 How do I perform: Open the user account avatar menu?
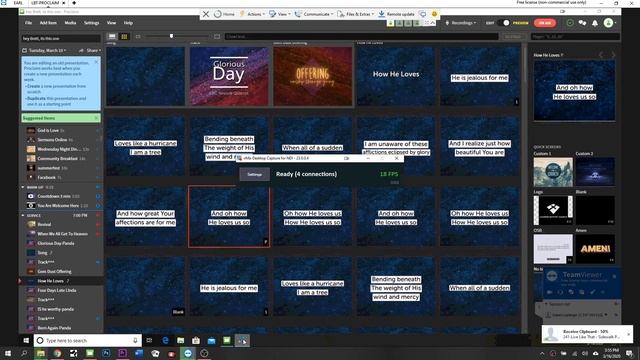click(609, 23)
